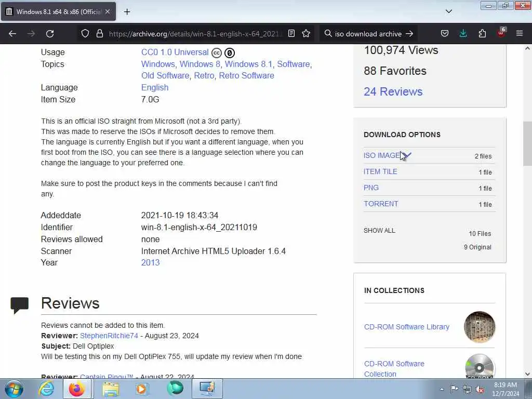Open the Windows 8 topic link
This screenshot has height=399, width=532.
(200, 64)
